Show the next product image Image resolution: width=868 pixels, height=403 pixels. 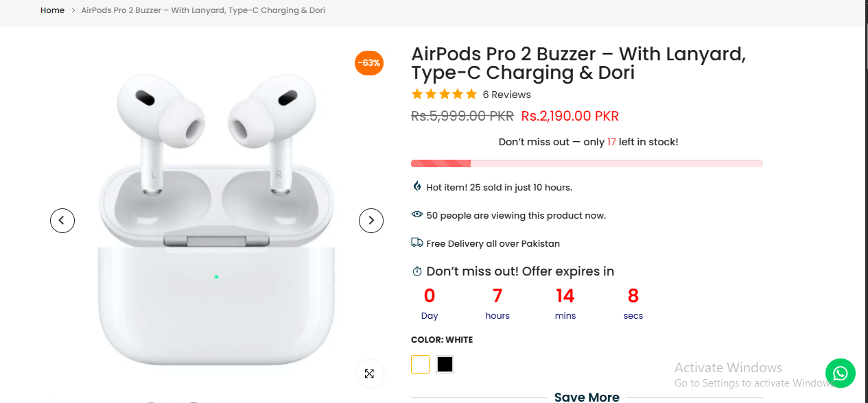tap(371, 220)
